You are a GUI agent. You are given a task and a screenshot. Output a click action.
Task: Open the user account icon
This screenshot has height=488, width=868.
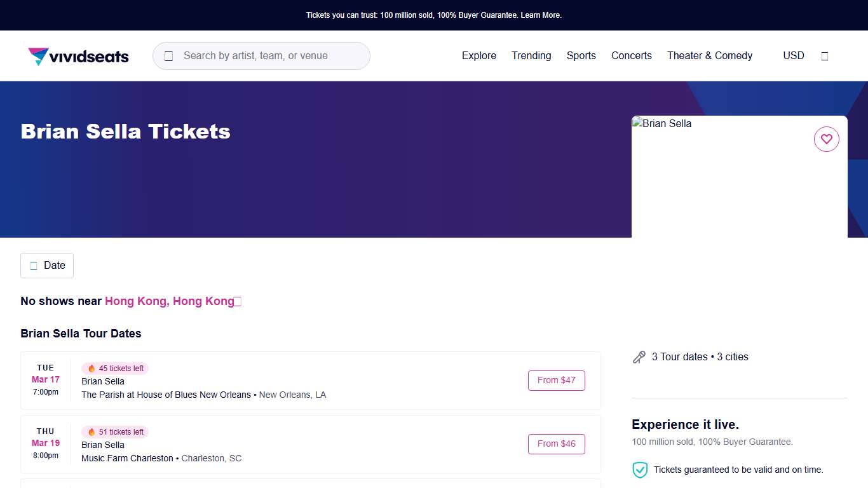(825, 56)
